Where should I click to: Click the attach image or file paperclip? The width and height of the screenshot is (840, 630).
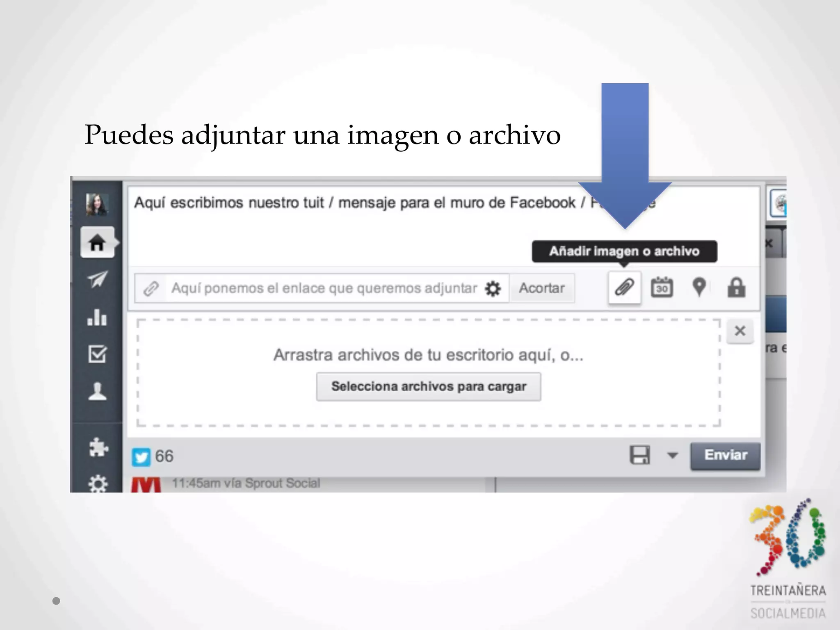pyautogui.click(x=624, y=288)
